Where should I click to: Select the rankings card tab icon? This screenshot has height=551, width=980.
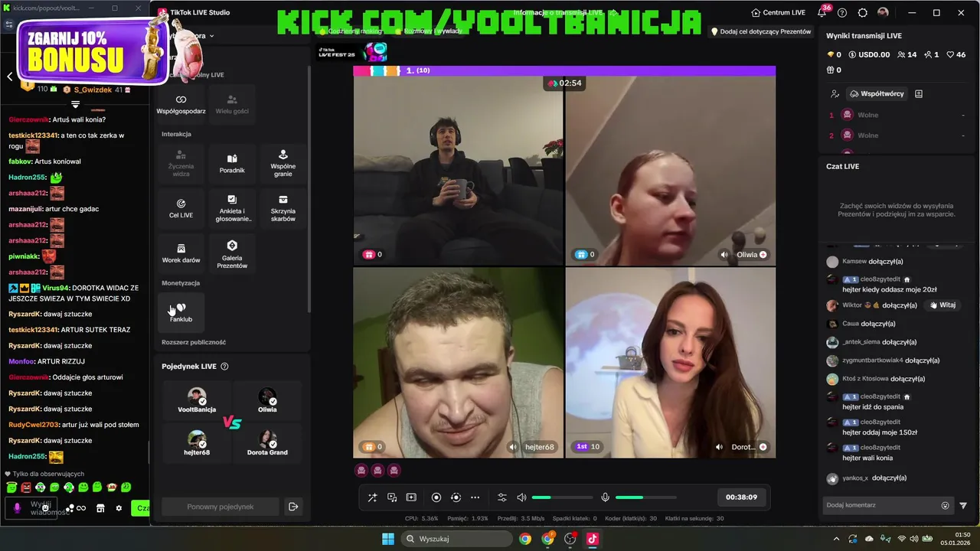[919, 94]
